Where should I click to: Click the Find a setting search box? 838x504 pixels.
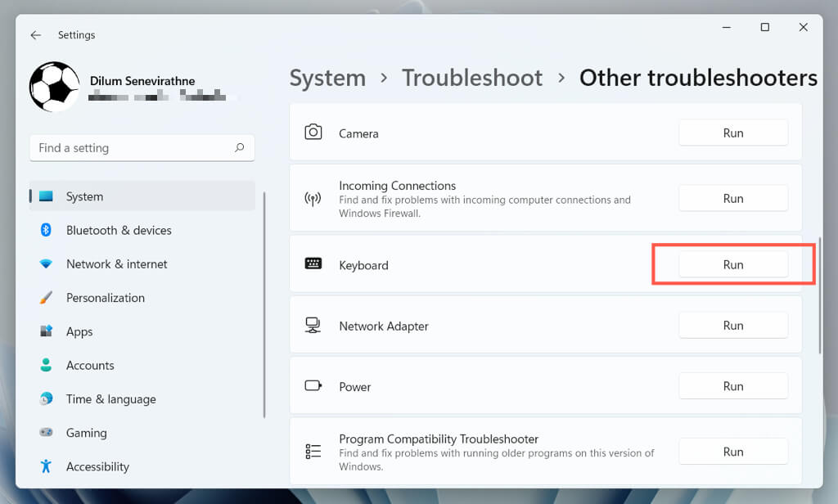[131, 148]
